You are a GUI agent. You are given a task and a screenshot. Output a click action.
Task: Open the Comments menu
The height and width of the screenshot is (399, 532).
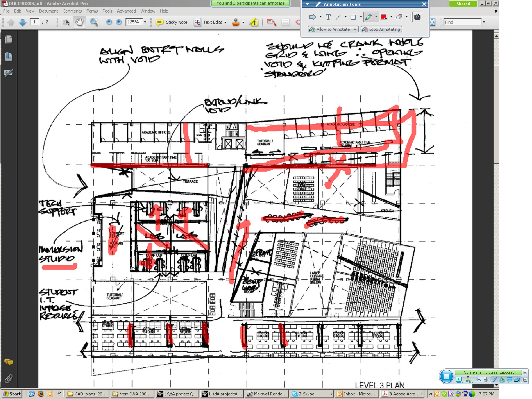[x=72, y=11]
